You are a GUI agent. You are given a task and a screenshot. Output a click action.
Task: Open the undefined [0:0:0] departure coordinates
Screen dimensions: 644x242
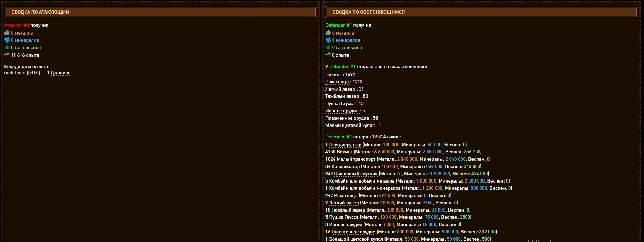click(x=22, y=73)
